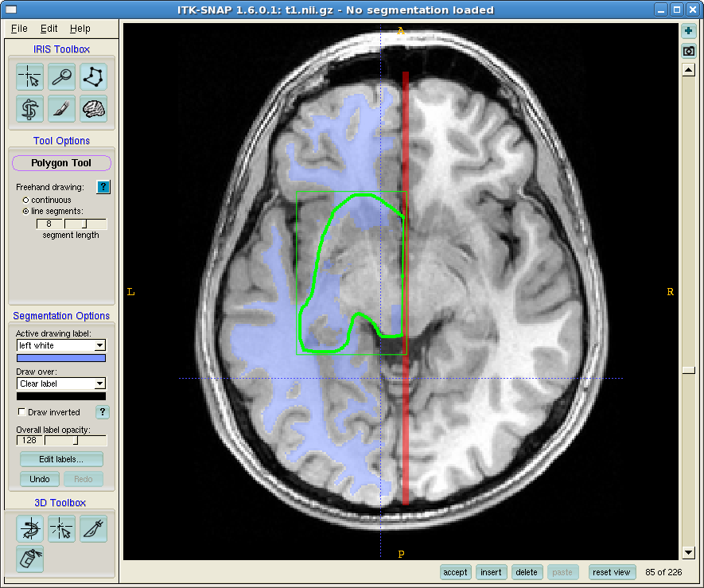Viewport: 704px width, 588px height.
Task: Click the slice scrollbar down arrow
Action: (x=689, y=553)
